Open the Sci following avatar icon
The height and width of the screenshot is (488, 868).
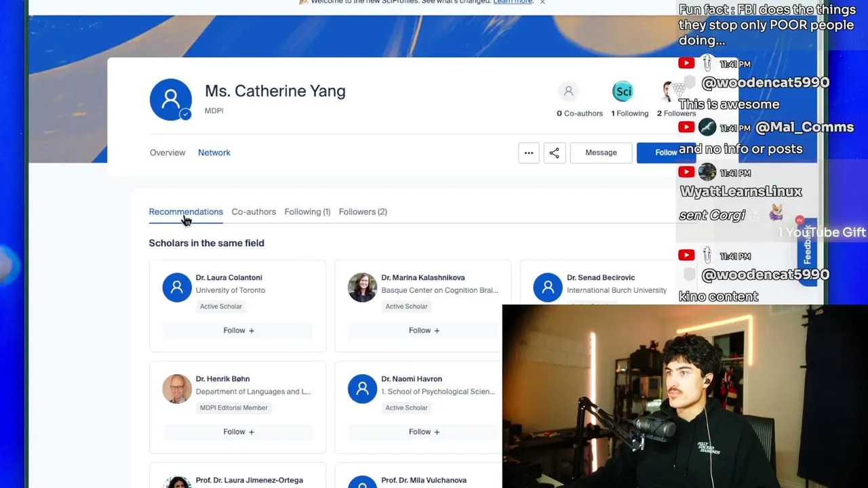(623, 91)
